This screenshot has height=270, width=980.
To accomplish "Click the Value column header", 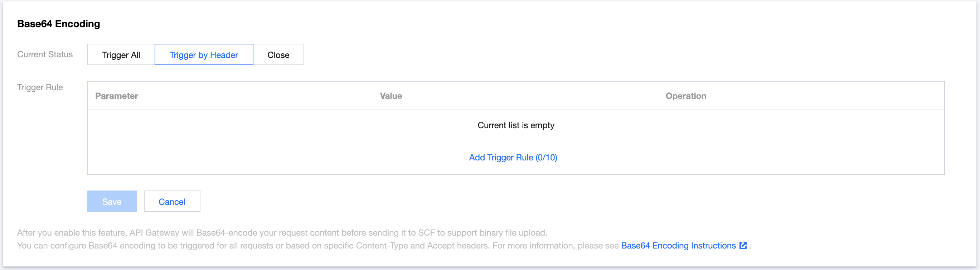I will click(x=391, y=96).
